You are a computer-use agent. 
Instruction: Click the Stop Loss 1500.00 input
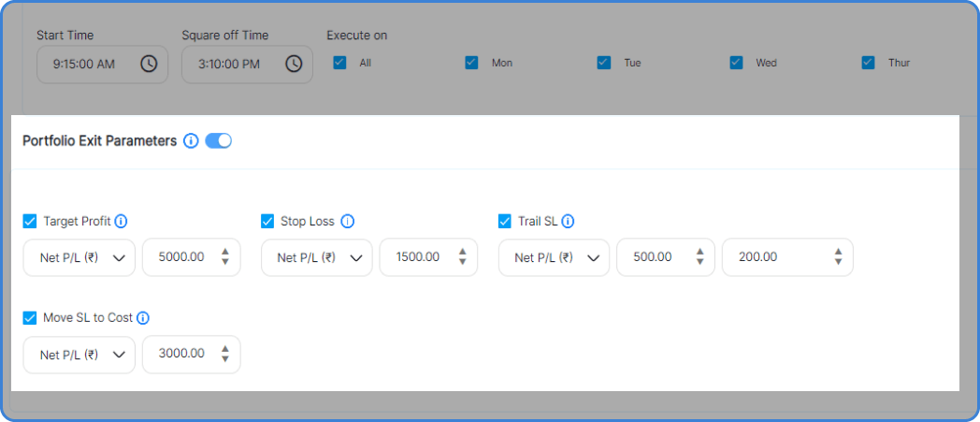click(x=428, y=257)
